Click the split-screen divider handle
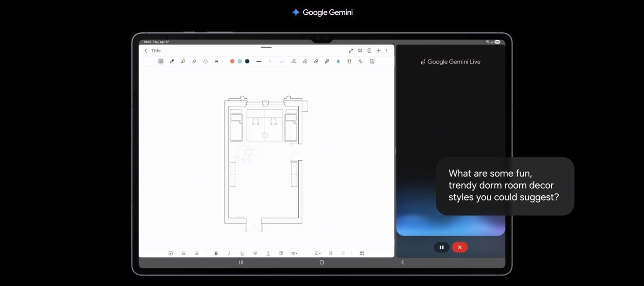The image size is (644, 286). [395, 151]
